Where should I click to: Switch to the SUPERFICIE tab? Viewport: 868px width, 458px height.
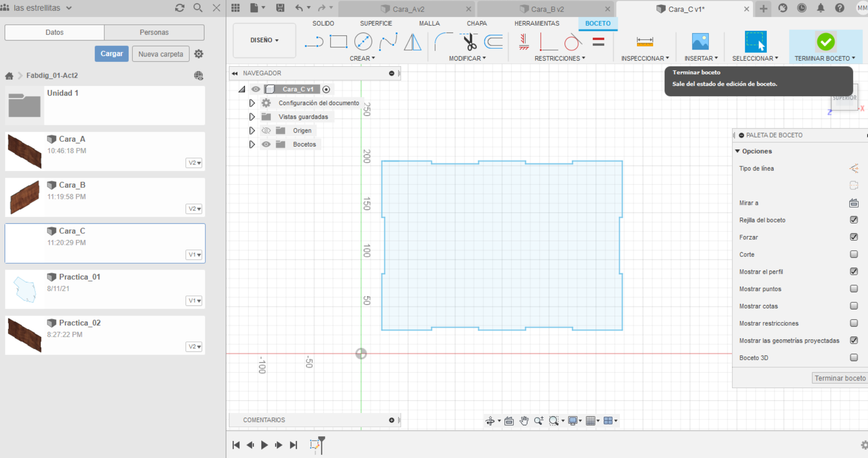pos(376,23)
